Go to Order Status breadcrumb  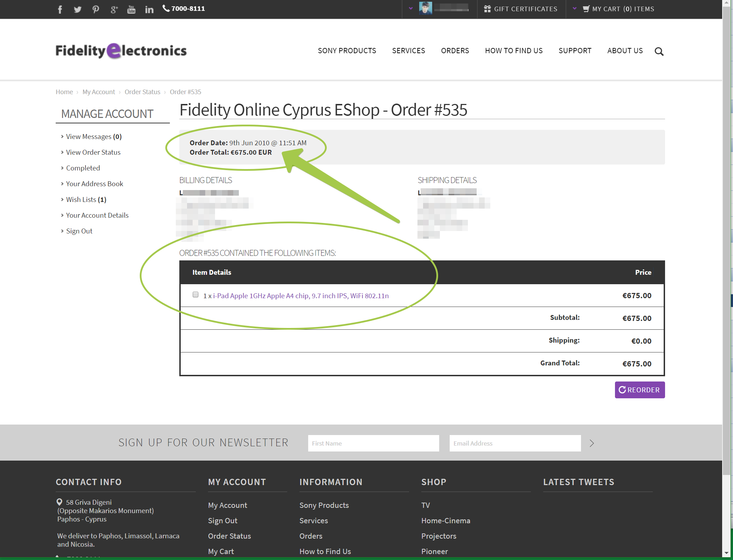[143, 92]
